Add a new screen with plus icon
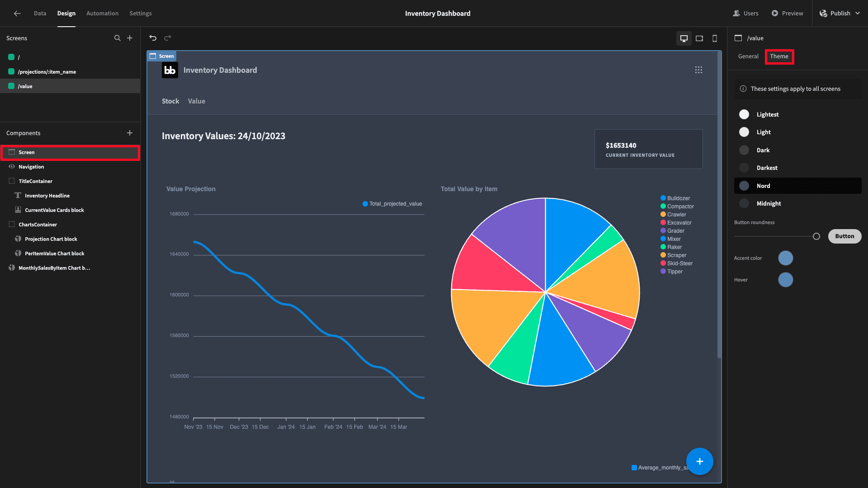Screen dimensions: 868x488 pos(130,38)
